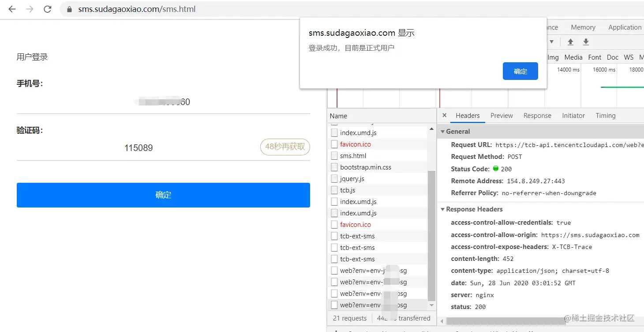Screen dimensions: 644x332
Task: Click the 48秒再获取 resend code button
Action: click(x=285, y=147)
